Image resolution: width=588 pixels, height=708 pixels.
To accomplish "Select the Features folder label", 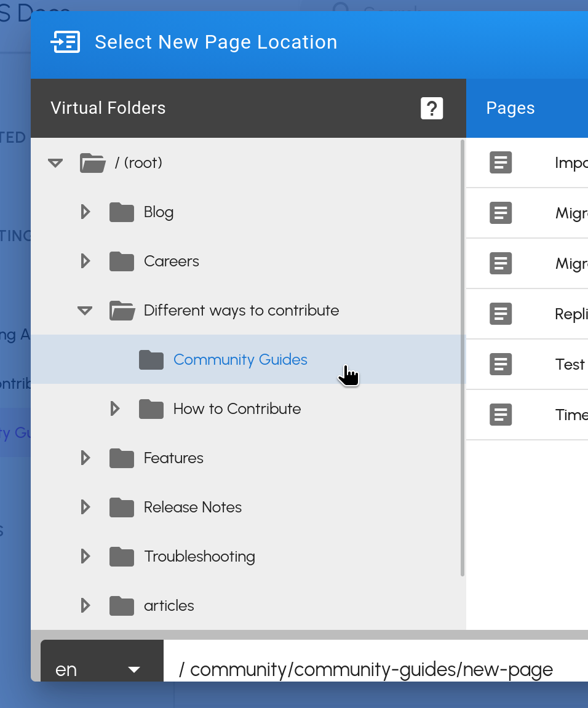I will coord(174,458).
